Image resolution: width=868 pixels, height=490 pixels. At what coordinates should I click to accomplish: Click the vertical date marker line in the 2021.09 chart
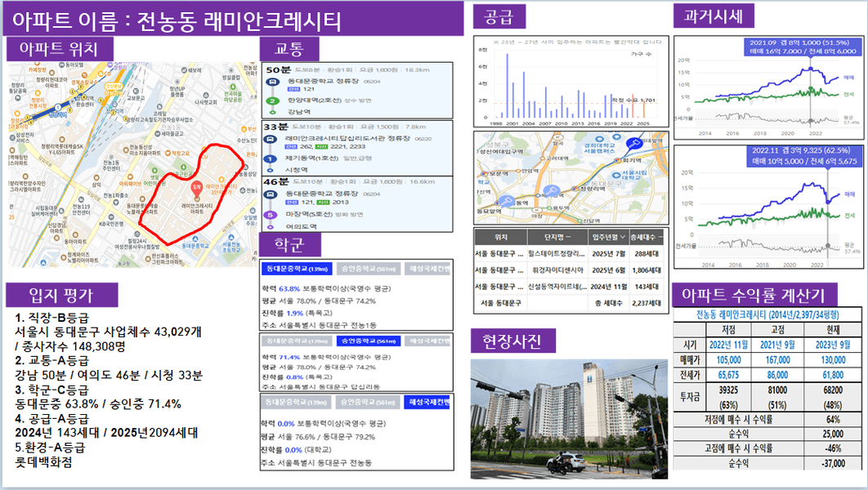(x=811, y=91)
